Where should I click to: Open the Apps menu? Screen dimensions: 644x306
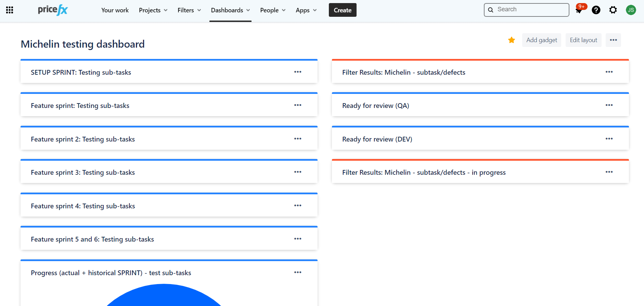(306, 10)
